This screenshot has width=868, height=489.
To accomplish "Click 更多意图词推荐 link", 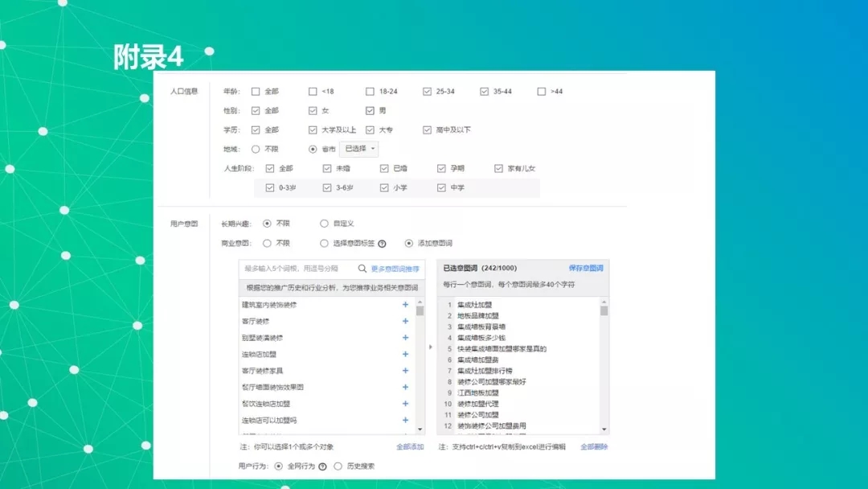I will click(395, 269).
